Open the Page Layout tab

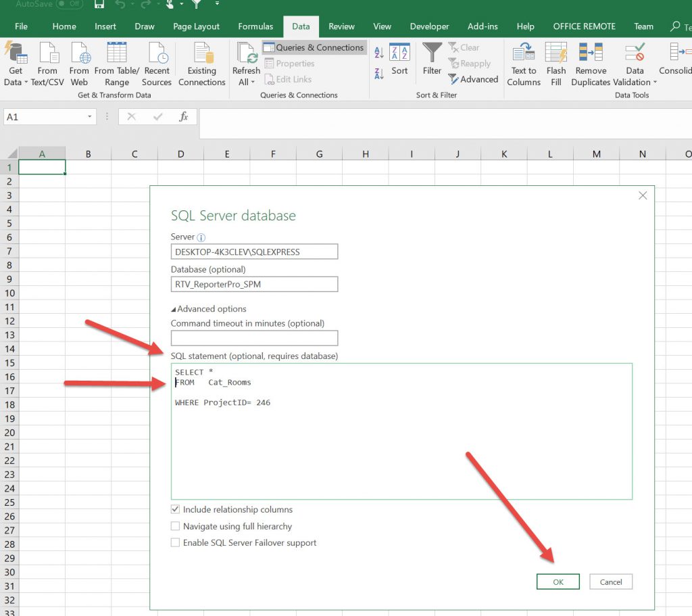point(196,26)
